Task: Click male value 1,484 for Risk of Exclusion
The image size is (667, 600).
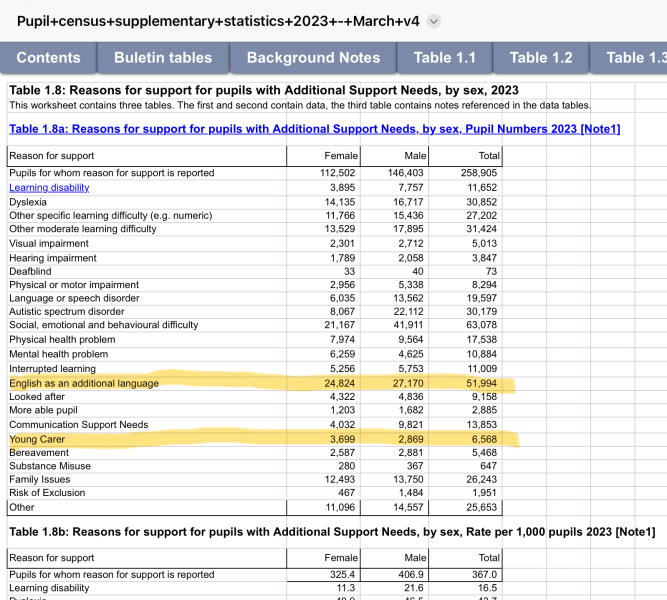Action: (x=411, y=492)
